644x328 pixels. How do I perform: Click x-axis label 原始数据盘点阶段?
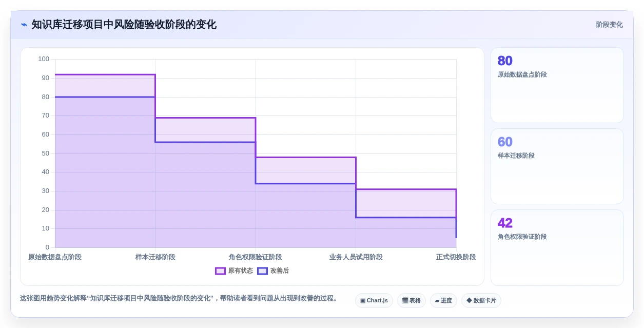pos(55,257)
